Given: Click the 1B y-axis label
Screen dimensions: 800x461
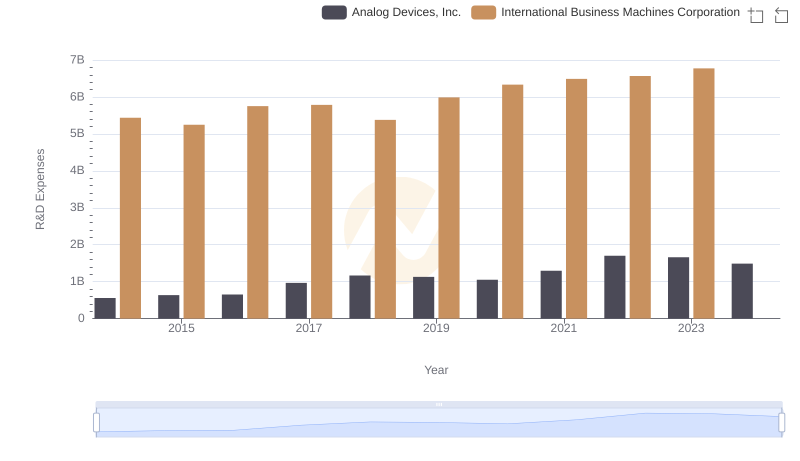Looking at the screenshot, I should tap(77, 281).
